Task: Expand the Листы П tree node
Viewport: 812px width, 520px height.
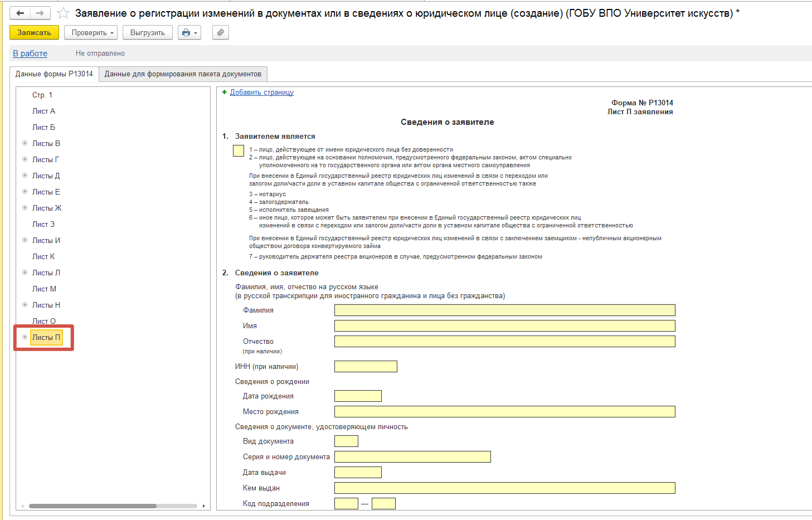Action: [25, 337]
